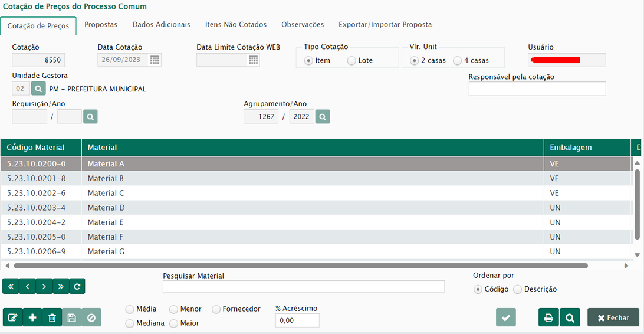
Task: Switch to the Propostas tab
Action: tap(101, 25)
